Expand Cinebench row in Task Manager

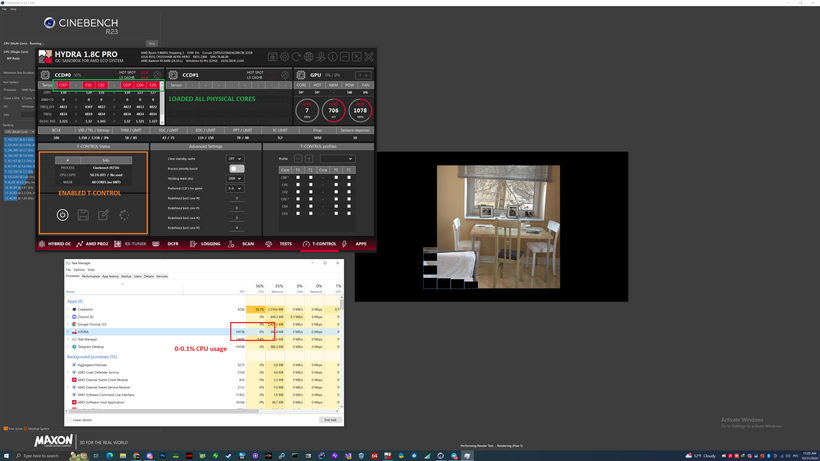[x=68, y=309]
